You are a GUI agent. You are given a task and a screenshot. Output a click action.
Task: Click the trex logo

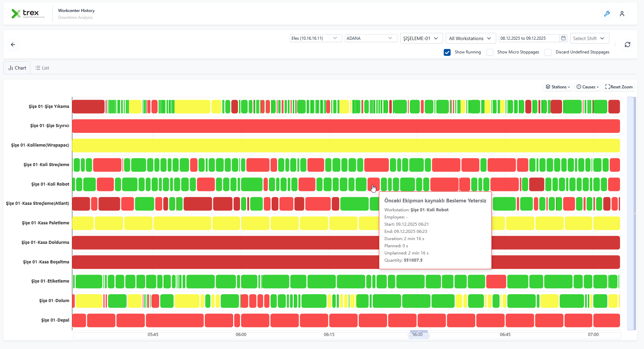(x=28, y=14)
